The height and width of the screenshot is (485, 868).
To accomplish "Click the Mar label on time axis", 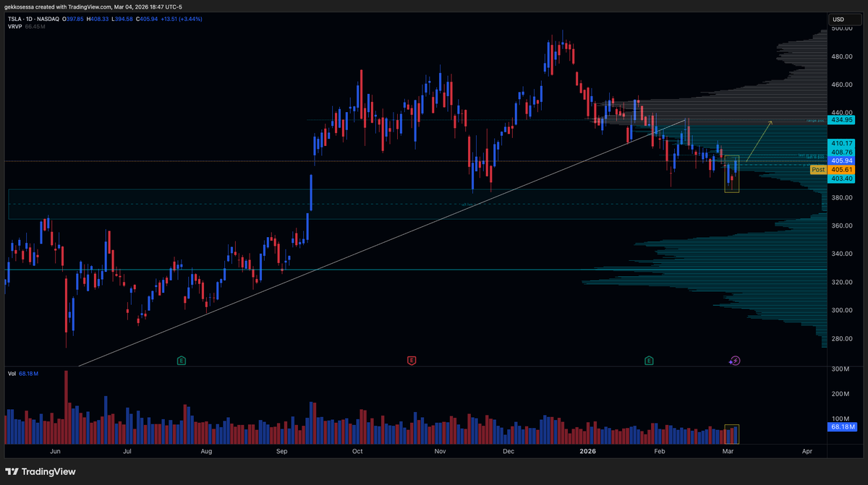I will coord(728,451).
